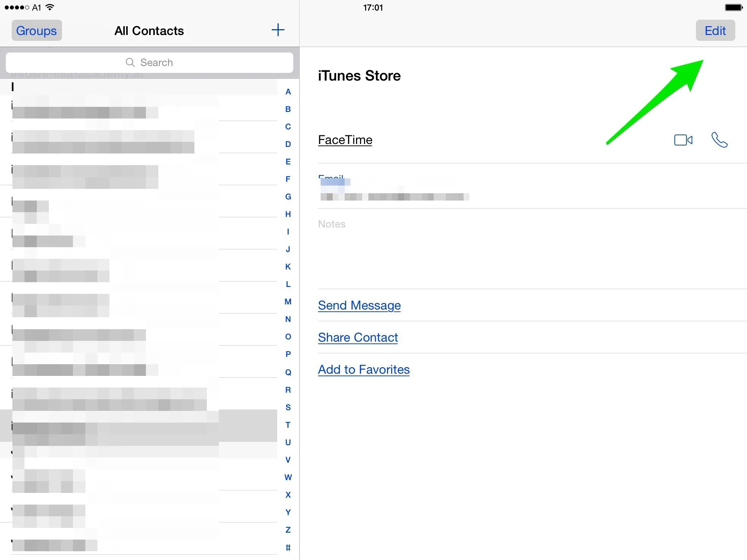This screenshot has width=747, height=560.
Task: Jump to letter M in index
Action: point(288,302)
